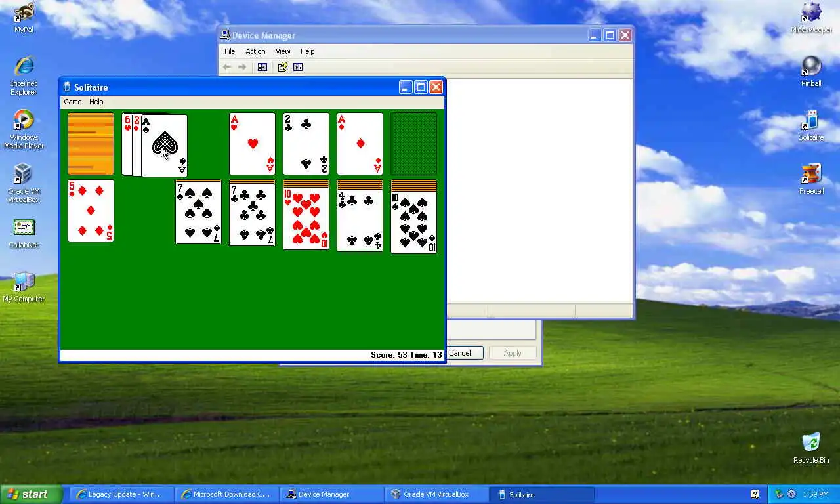Switch to Microsoft Download taskbar window
The width and height of the screenshot is (840, 504).
tap(226, 494)
